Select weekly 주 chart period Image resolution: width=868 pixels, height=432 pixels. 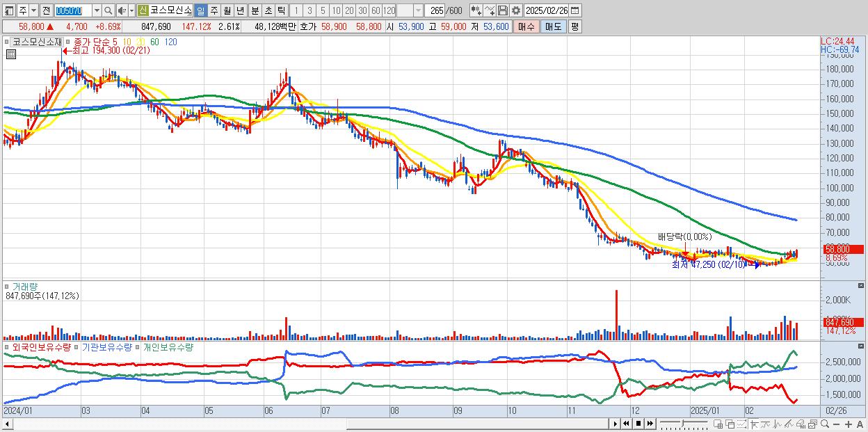pos(214,10)
